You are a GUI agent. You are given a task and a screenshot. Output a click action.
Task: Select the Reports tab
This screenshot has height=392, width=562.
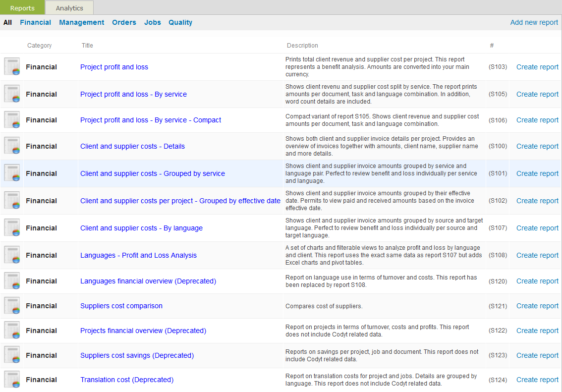pos(22,8)
